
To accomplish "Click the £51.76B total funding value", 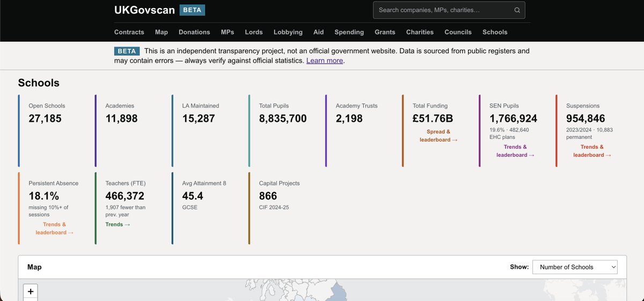I will 433,119.
